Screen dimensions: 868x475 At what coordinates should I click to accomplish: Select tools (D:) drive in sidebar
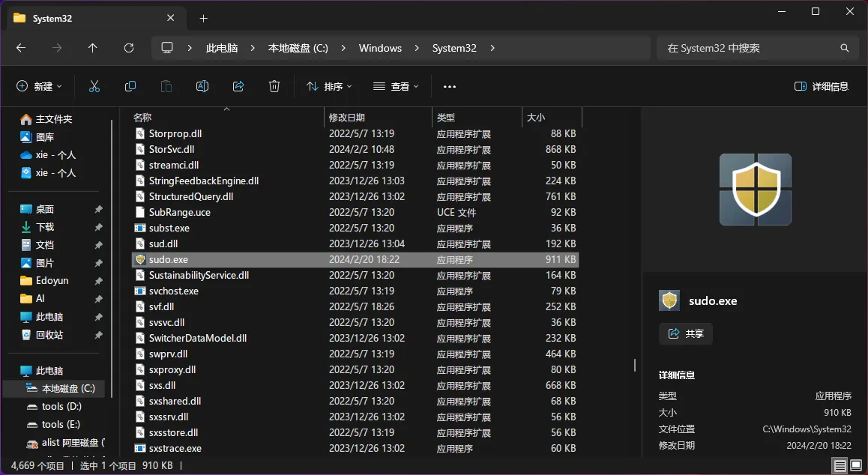pyautogui.click(x=54, y=406)
